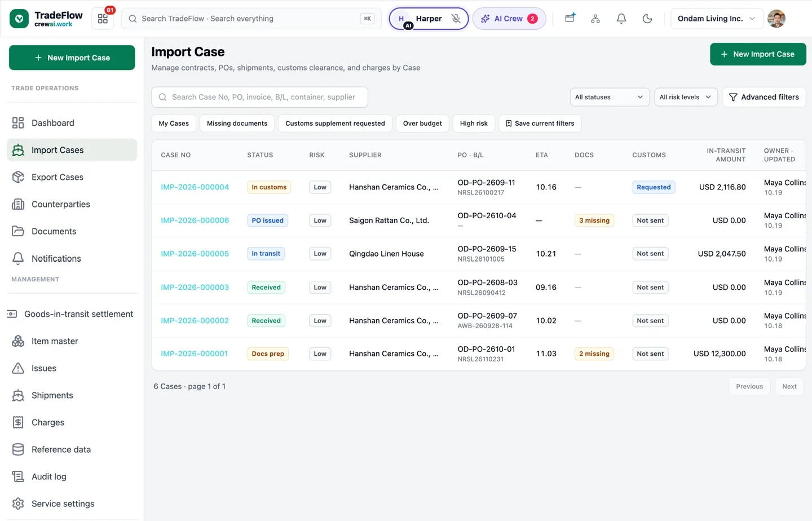Focus the Search TradeFlow global search box
This screenshot has width=812, height=521.
tap(251, 19)
